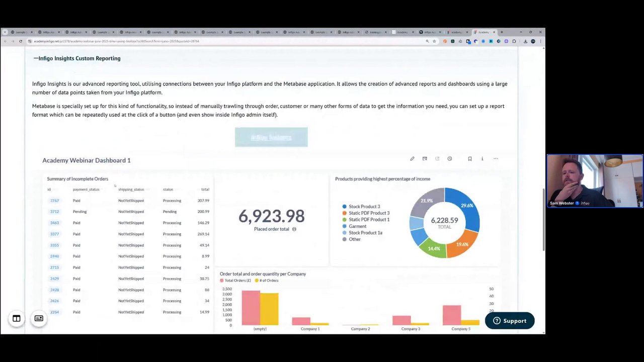Open the Chrome three-dot menu
The image size is (644, 362).
(541, 41)
